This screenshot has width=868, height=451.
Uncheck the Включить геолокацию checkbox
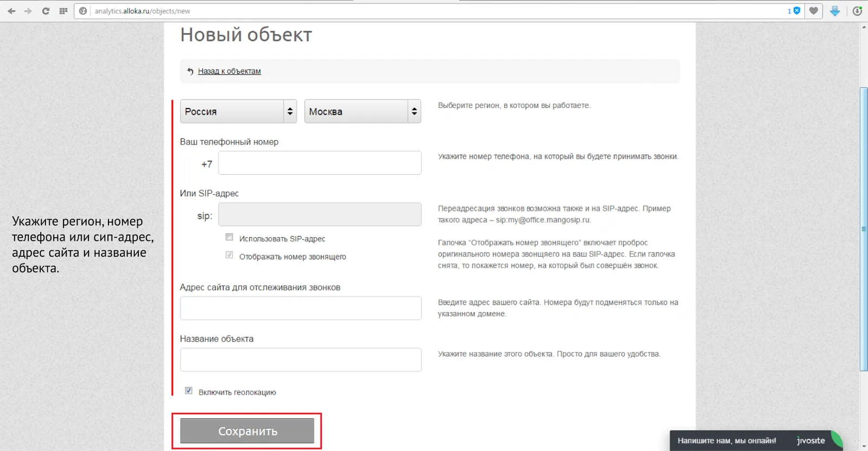188,391
